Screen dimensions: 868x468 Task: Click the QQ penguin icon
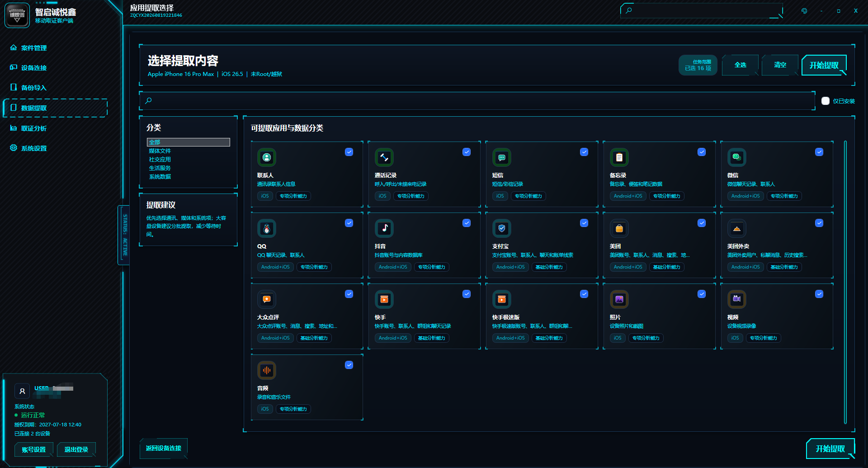[x=267, y=228]
